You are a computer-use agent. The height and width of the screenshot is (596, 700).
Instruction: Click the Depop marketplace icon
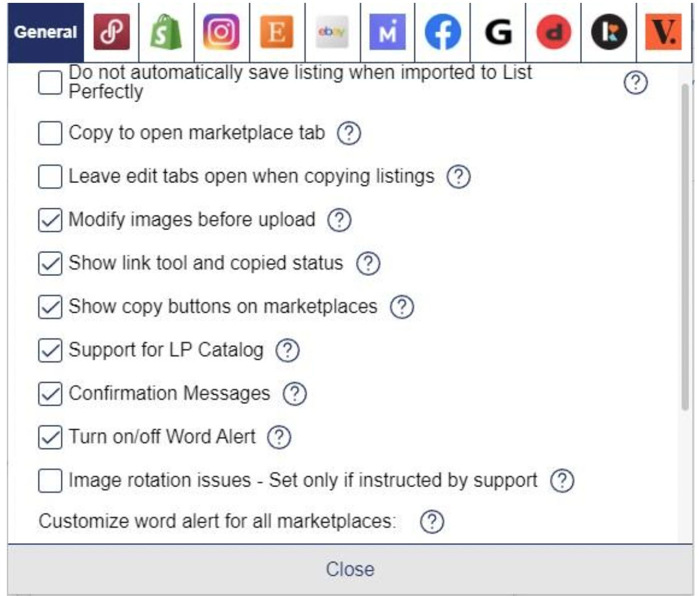[x=552, y=30]
